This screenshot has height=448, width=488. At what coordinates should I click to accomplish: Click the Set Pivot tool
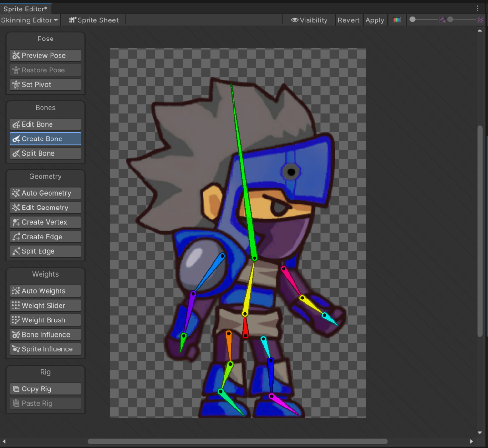coord(45,84)
